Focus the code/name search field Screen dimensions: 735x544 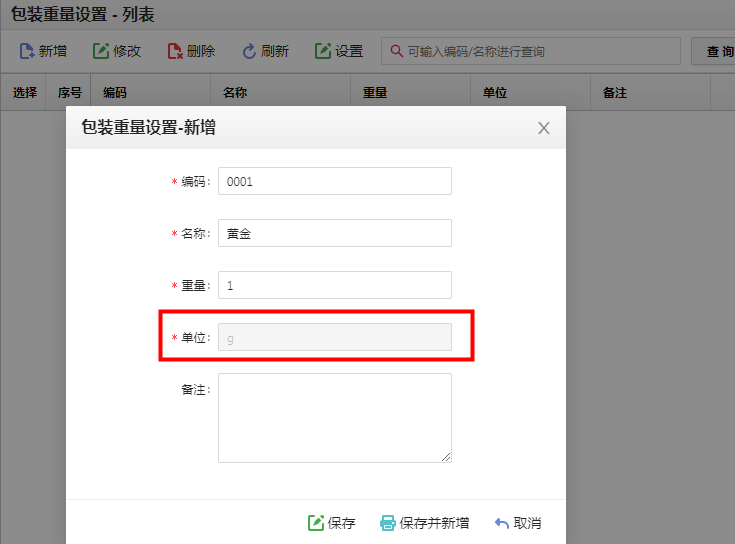[531, 51]
